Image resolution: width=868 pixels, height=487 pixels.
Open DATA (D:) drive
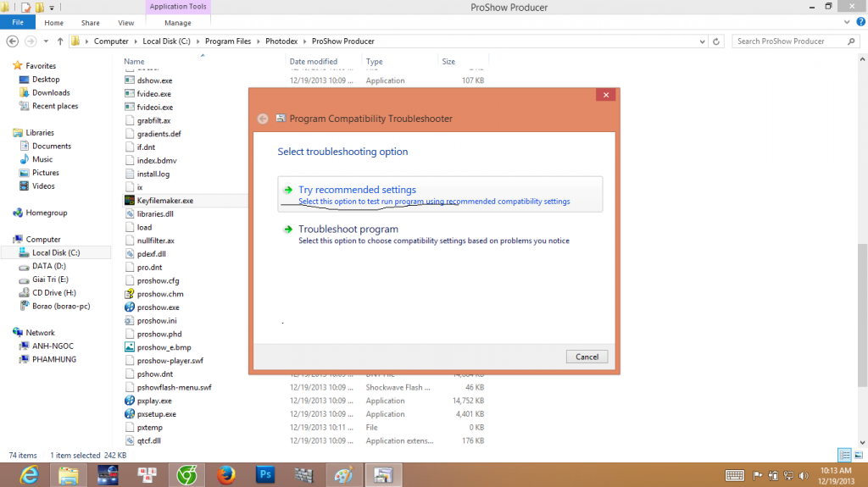pyautogui.click(x=48, y=266)
